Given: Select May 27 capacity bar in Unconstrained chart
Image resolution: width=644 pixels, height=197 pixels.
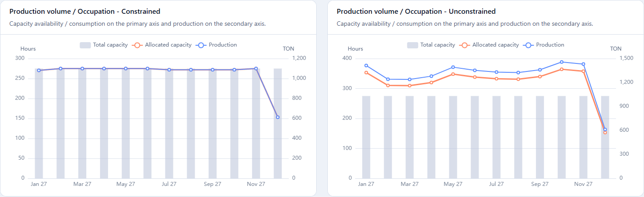Looking at the screenshot, I should (x=453, y=137).
